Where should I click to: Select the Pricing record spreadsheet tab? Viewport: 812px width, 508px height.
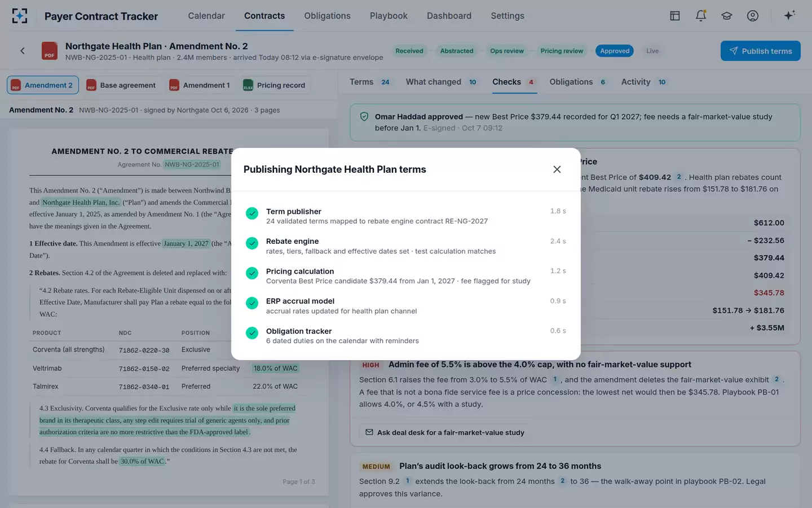pyautogui.click(x=275, y=85)
